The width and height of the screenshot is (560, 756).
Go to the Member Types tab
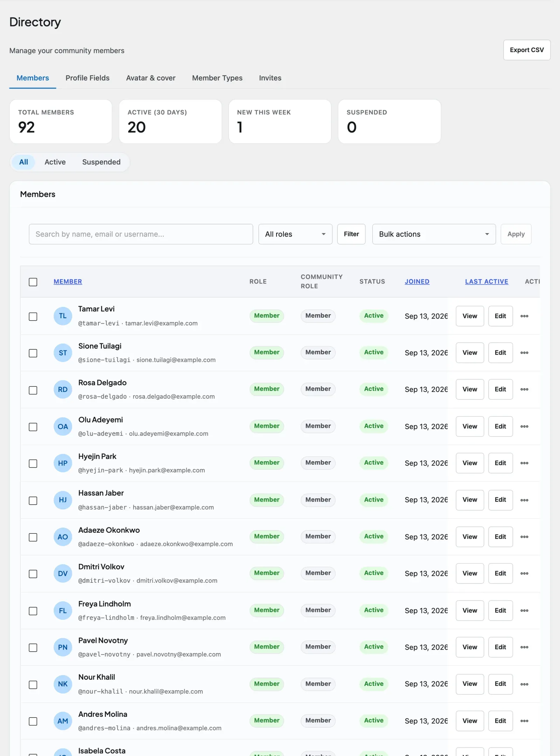point(217,78)
